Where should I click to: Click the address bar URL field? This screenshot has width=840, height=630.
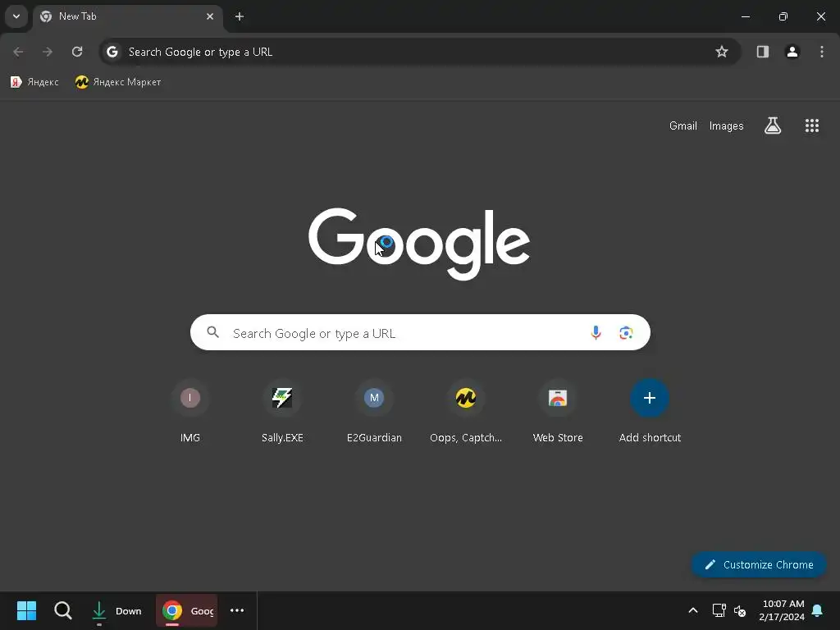coord(419,52)
